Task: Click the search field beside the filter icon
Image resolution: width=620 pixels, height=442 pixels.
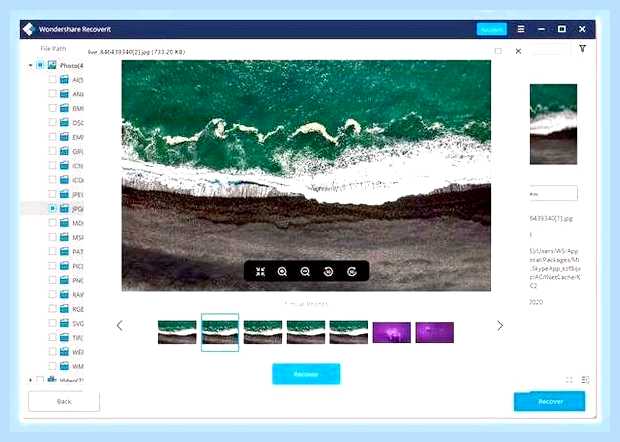Action: tap(551, 50)
